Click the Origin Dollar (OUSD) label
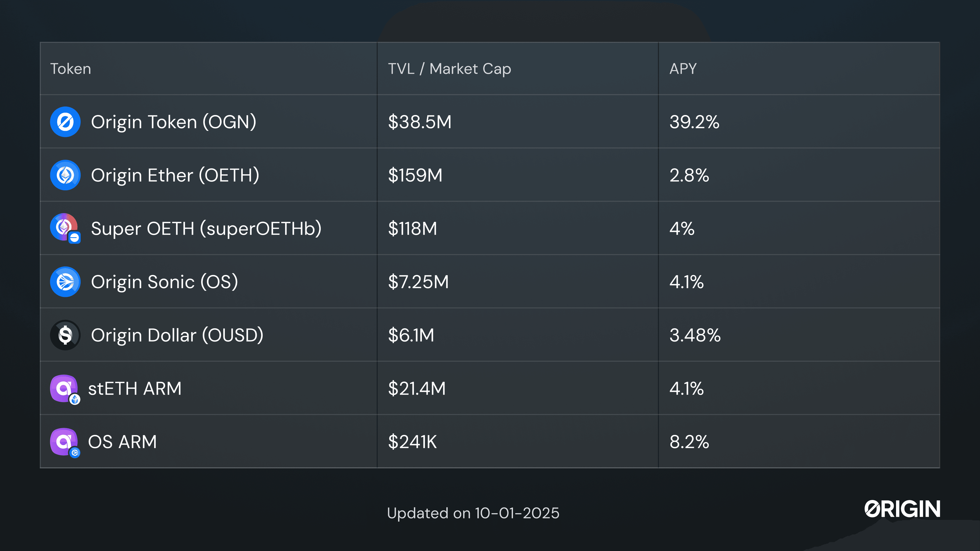980x551 pixels. (177, 335)
